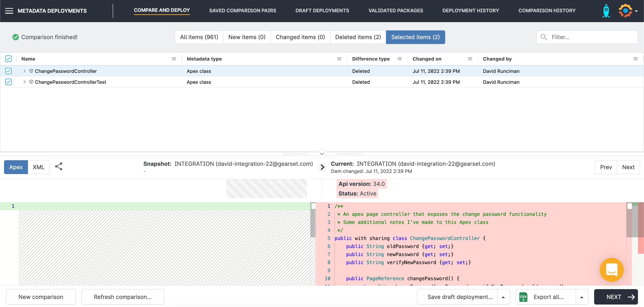Click the collapse/expand panel arrow divider
644x307 pixels.
[x=322, y=153]
